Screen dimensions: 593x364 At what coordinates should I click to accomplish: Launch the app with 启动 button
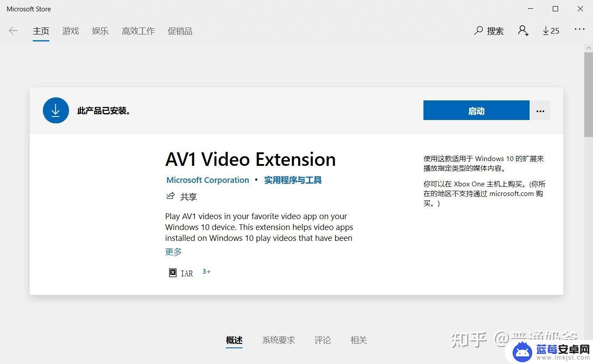476,111
